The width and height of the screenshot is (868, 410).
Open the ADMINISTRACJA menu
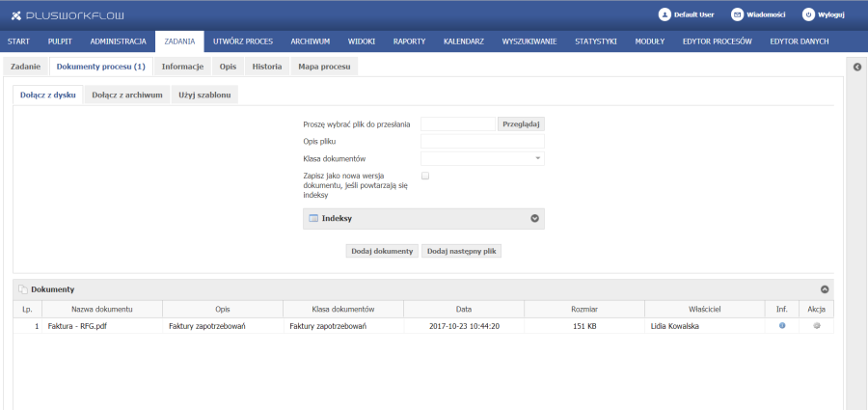118,41
